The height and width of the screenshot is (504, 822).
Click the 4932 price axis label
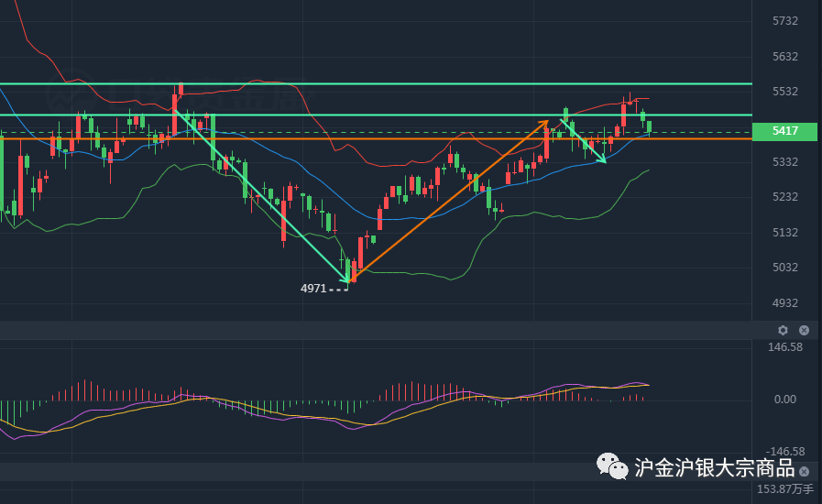(785, 303)
